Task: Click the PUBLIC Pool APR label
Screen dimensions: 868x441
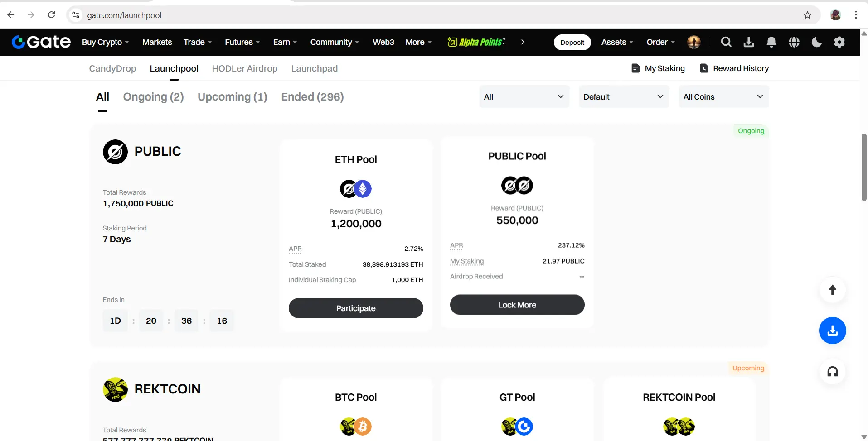Action: pos(456,245)
